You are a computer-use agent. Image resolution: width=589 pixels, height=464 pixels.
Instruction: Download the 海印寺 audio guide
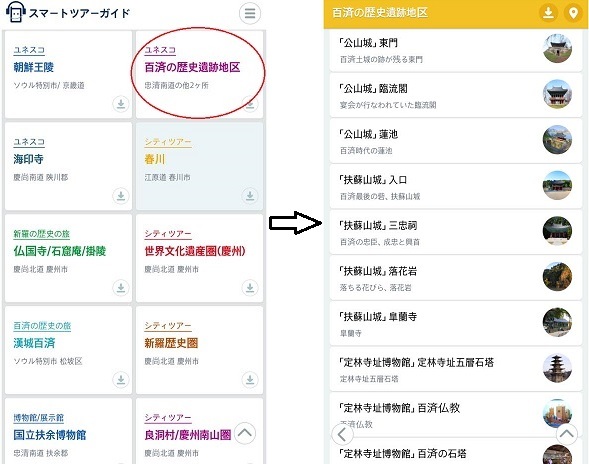pyautogui.click(x=121, y=196)
